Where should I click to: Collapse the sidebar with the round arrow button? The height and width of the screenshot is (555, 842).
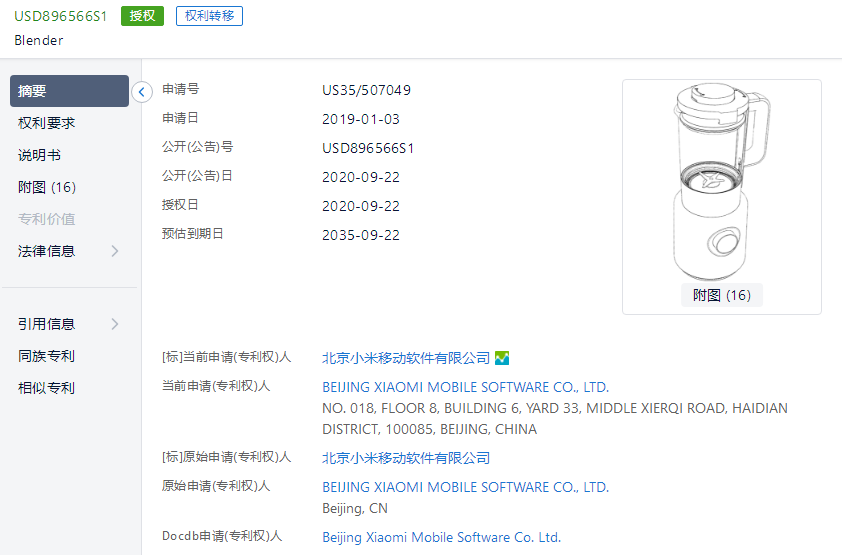click(x=142, y=92)
